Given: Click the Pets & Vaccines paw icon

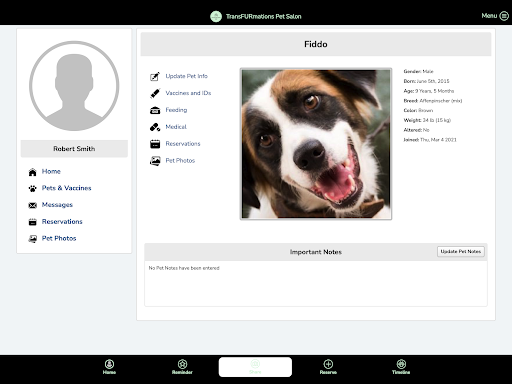Looking at the screenshot, I should tap(32, 189).
